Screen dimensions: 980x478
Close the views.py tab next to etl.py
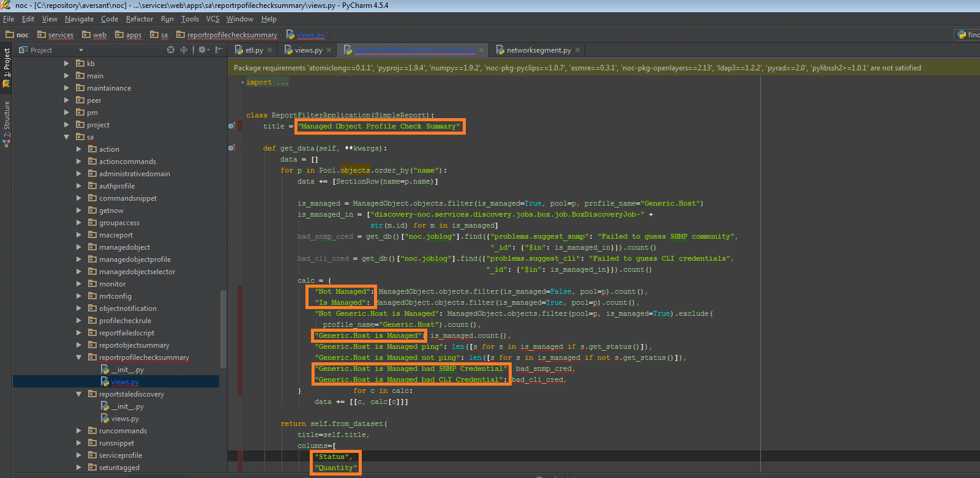(x=329, y=50)
